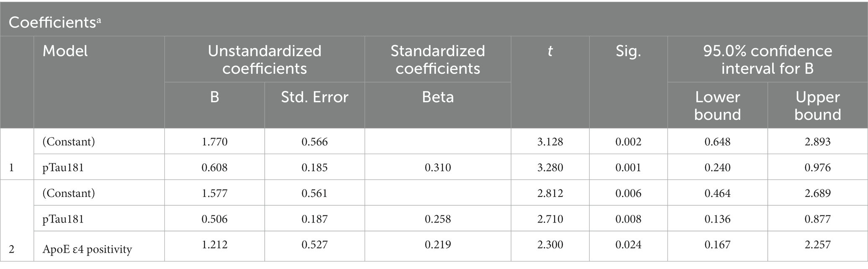Screen dimensions: 868x269
Task: Select the Std. Error subheader
Action: point(315,97)
